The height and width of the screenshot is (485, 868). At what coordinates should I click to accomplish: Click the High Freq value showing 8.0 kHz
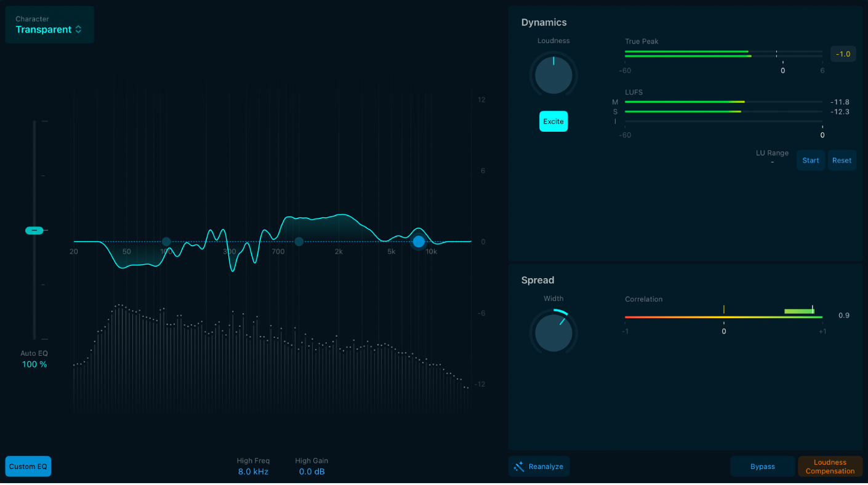[x=253, y=471]
